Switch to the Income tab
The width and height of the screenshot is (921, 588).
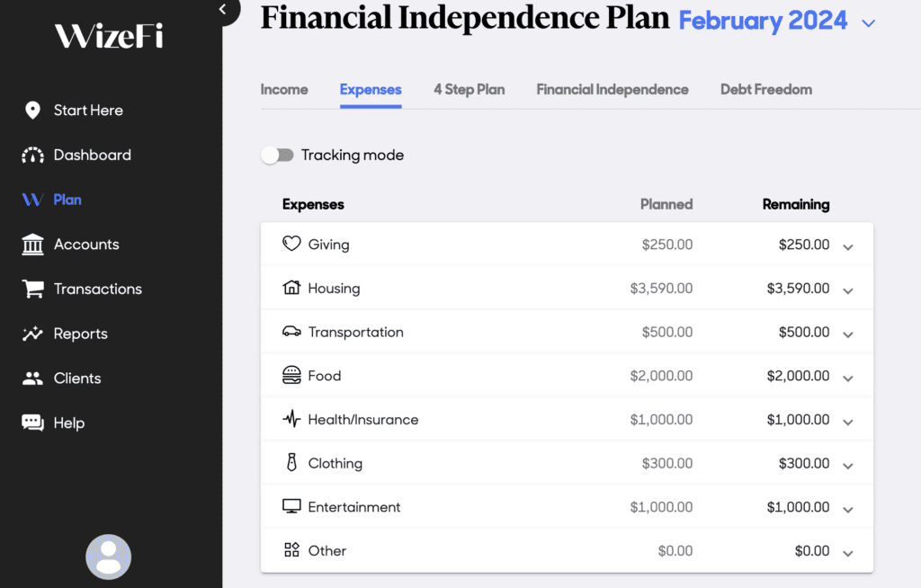284,90
